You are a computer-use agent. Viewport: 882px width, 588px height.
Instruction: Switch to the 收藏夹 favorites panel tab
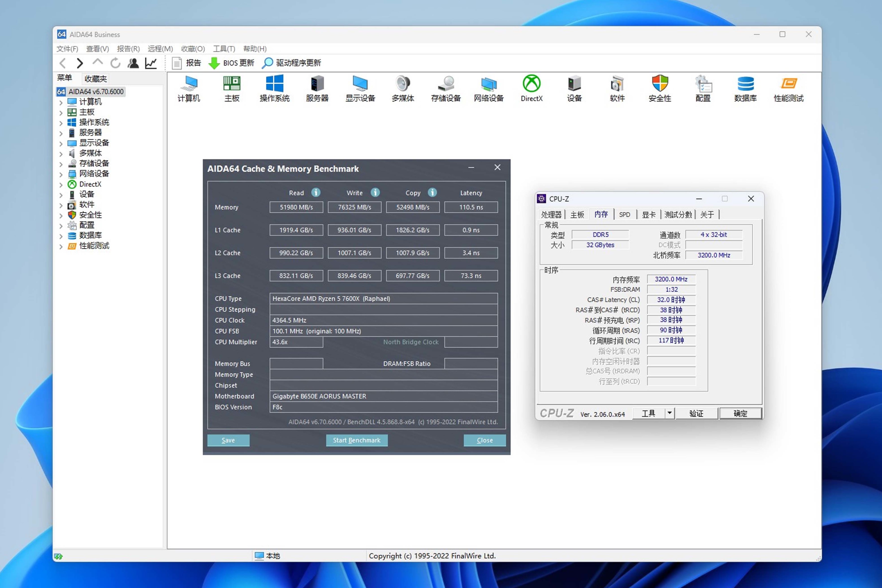point(96,79)
